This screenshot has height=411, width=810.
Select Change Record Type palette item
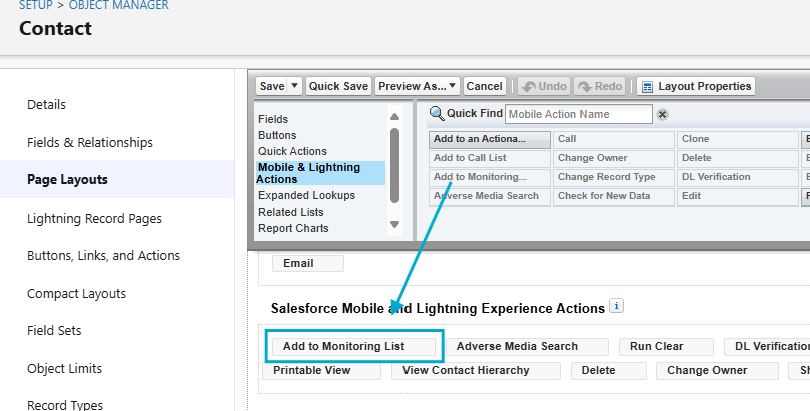pos(614,178)
